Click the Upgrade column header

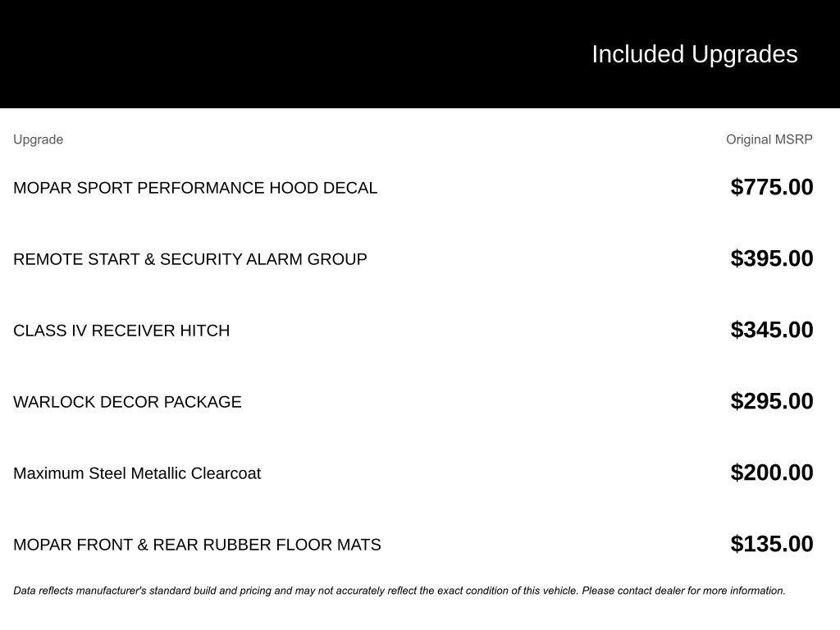[38, 139]
